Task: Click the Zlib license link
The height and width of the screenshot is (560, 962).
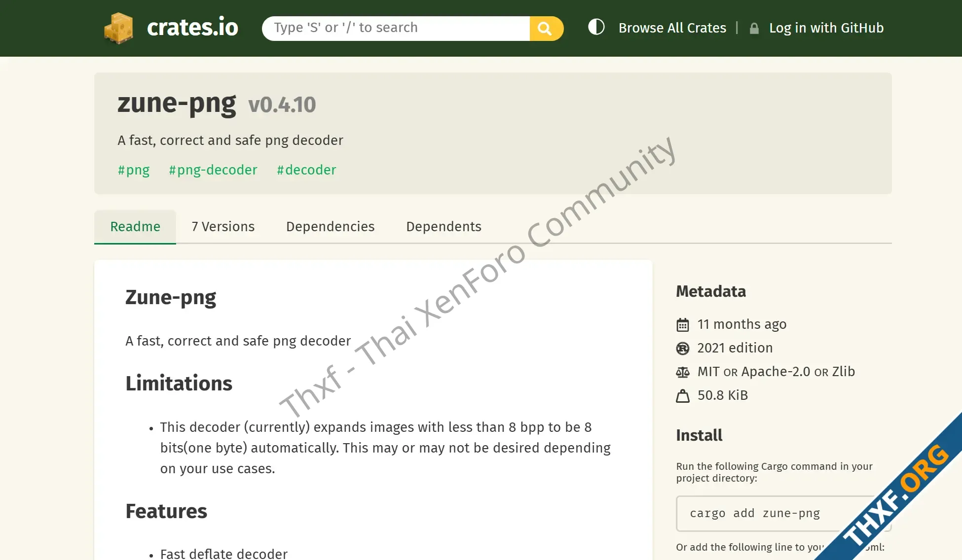Action: tap(844, 371)
